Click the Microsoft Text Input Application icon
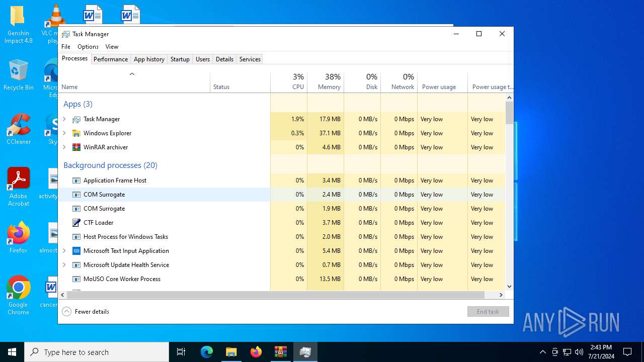Viewport: 644px width, 362px height. coord(76,251)
